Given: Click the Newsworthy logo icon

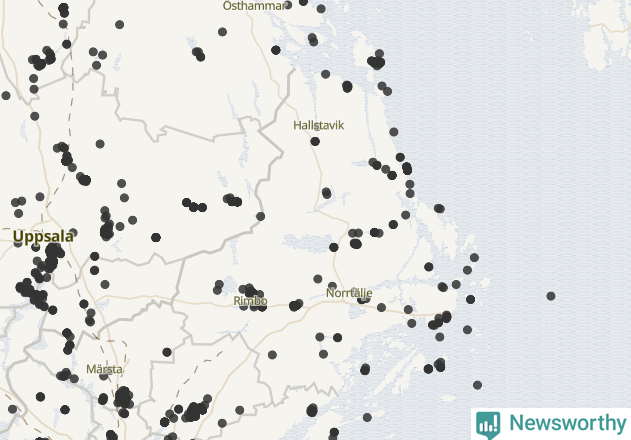Looking at the screenshot, I should coord(488,425).
